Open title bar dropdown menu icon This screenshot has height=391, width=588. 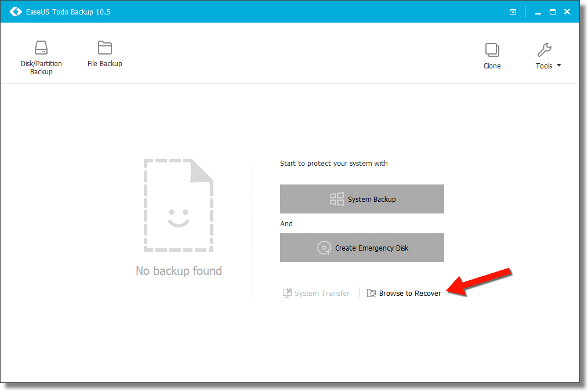coord(513,12)
